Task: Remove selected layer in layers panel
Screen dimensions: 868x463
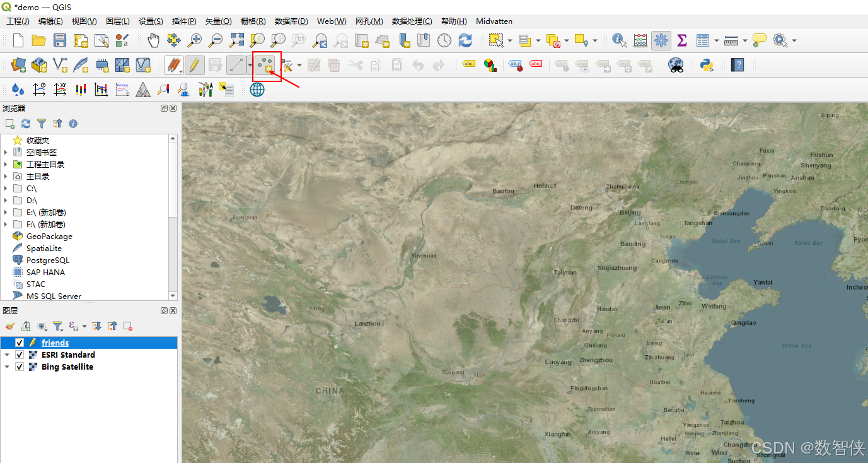Action: point(128,326)
